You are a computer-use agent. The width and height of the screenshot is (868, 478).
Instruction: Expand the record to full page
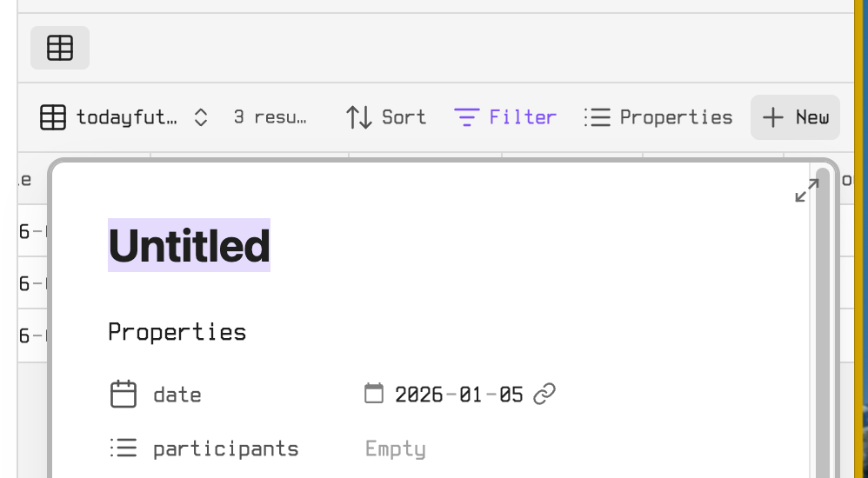tap(806, 190)
